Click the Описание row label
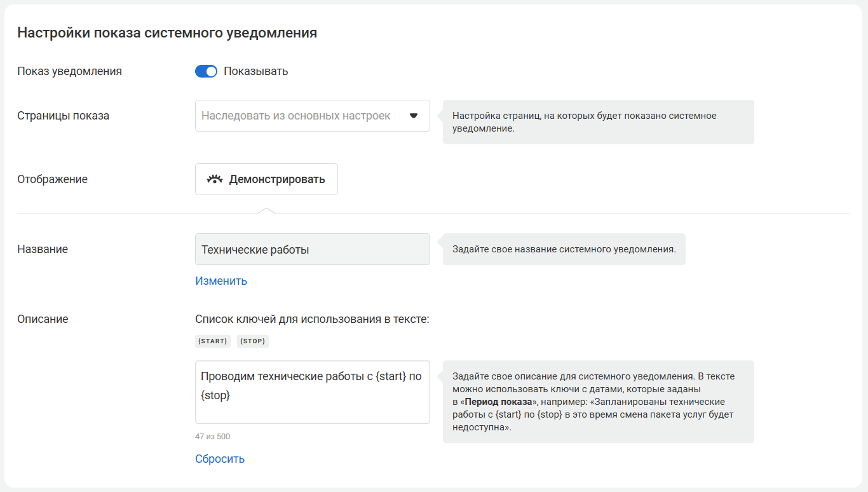The image size is (868, 492). click(43, 319)
